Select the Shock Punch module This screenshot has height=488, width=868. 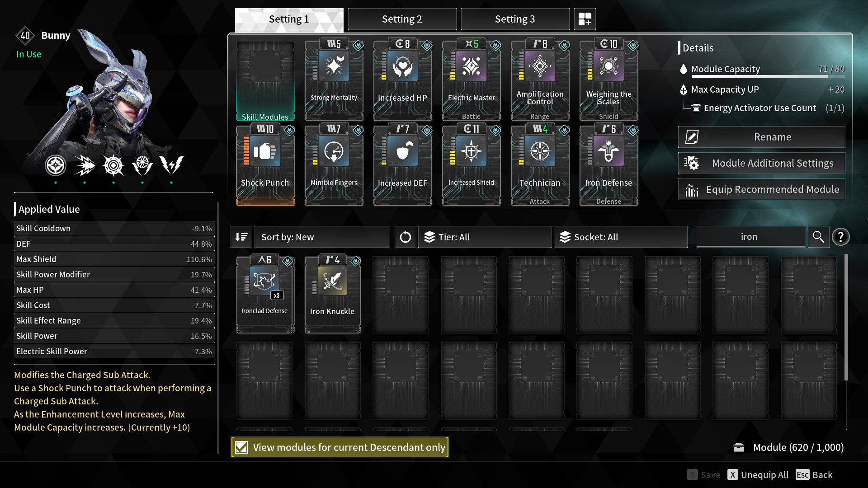coord(265,166)
